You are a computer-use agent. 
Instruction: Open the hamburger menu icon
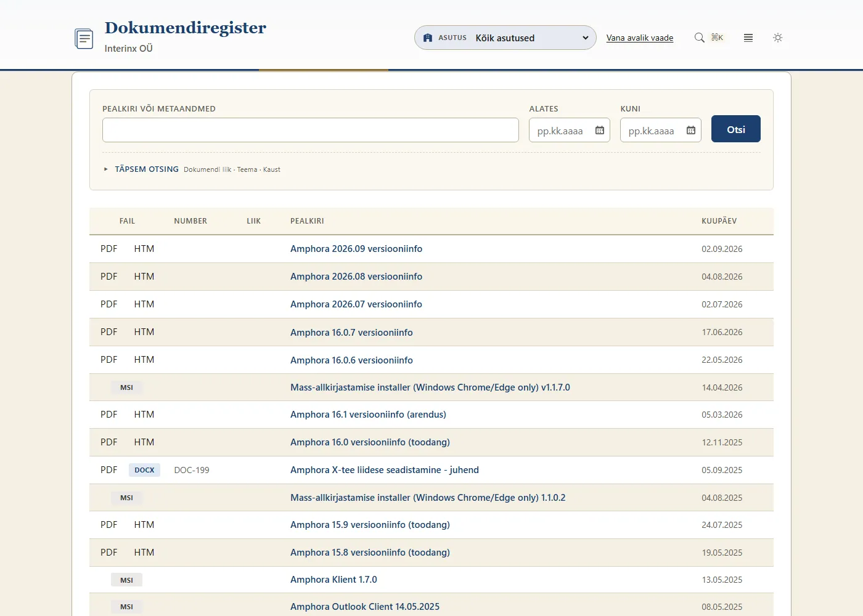pyautogui.click(x=748, y=38)
